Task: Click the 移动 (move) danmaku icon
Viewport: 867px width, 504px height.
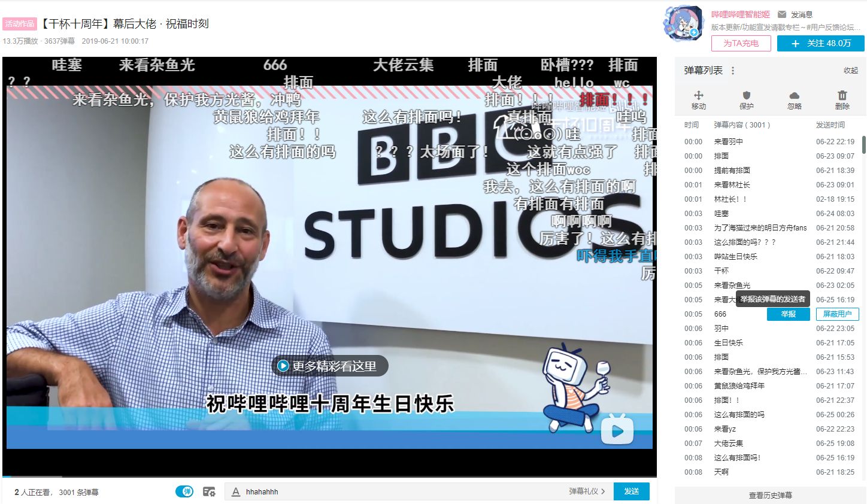Action: click(x=698, y=95)
